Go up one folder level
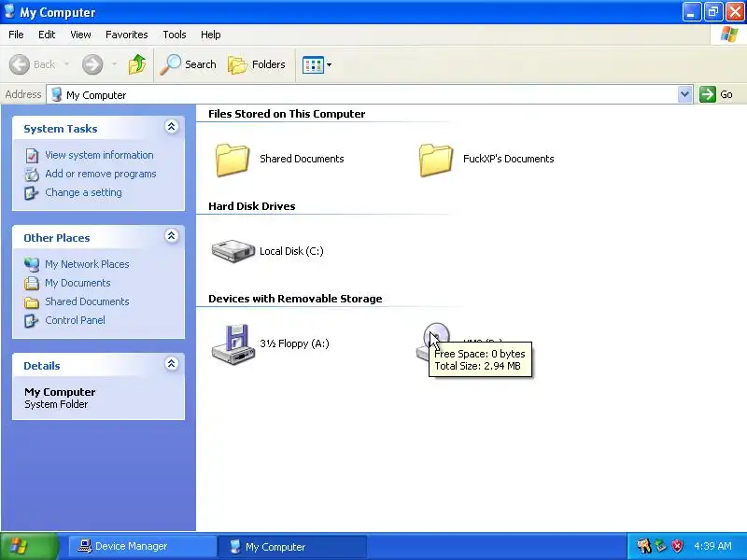The width and height of the screenshot is (747, 560). [137, 64]
